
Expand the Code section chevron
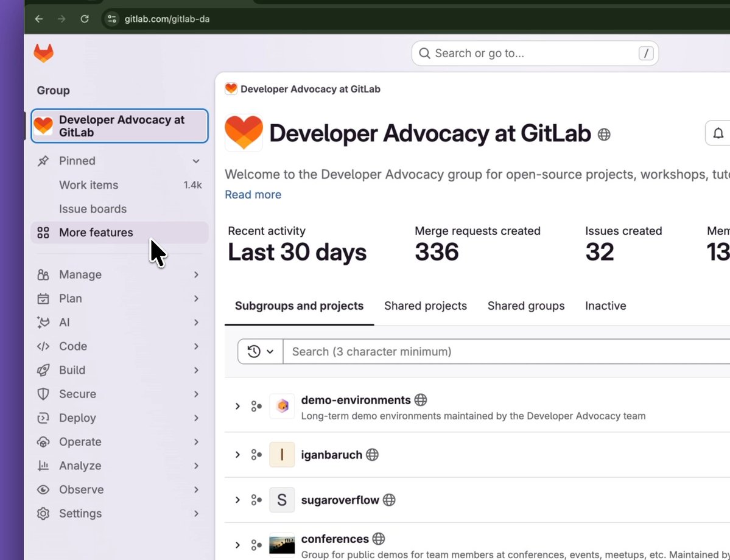point(196,346)
